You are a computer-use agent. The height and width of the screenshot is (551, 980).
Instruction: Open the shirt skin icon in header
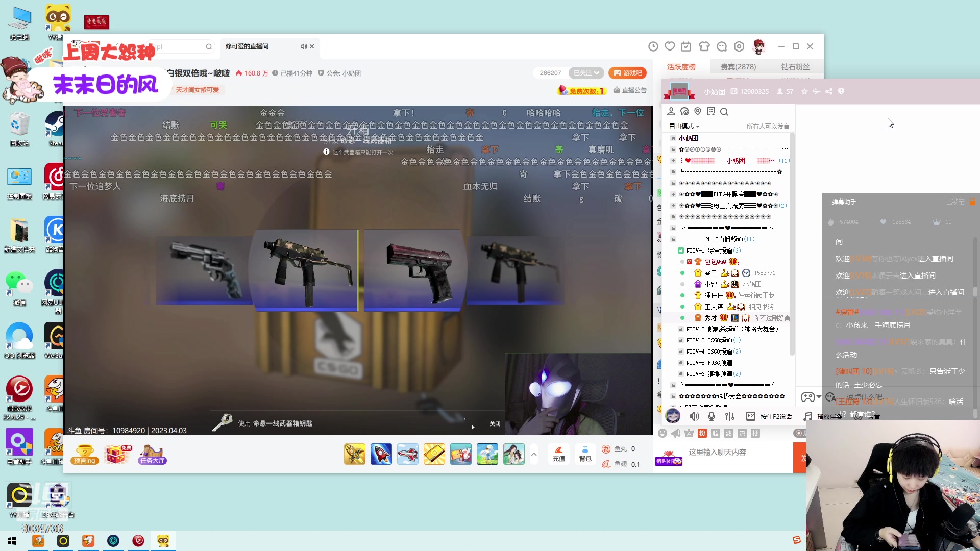coord(704,46)
